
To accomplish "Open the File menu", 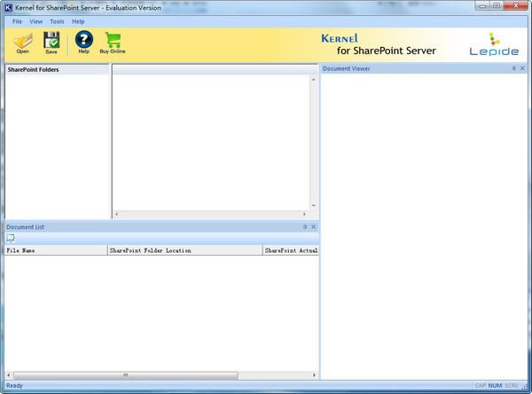I will coord(18,20).
